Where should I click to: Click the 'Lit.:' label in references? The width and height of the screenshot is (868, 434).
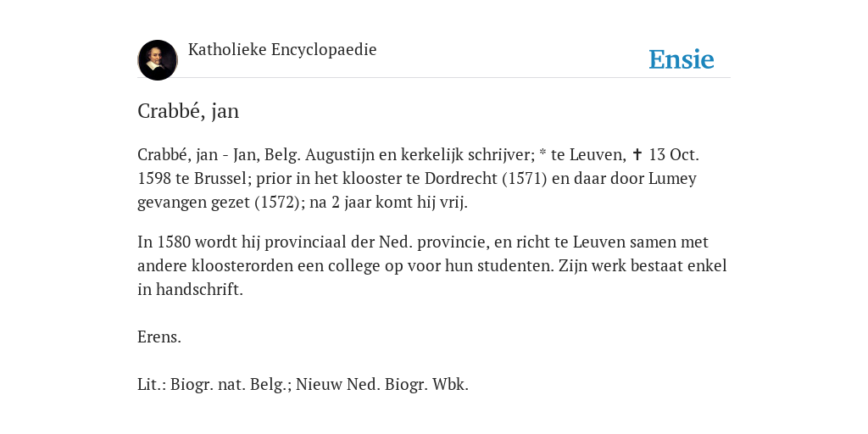click(x=152, y=385)
